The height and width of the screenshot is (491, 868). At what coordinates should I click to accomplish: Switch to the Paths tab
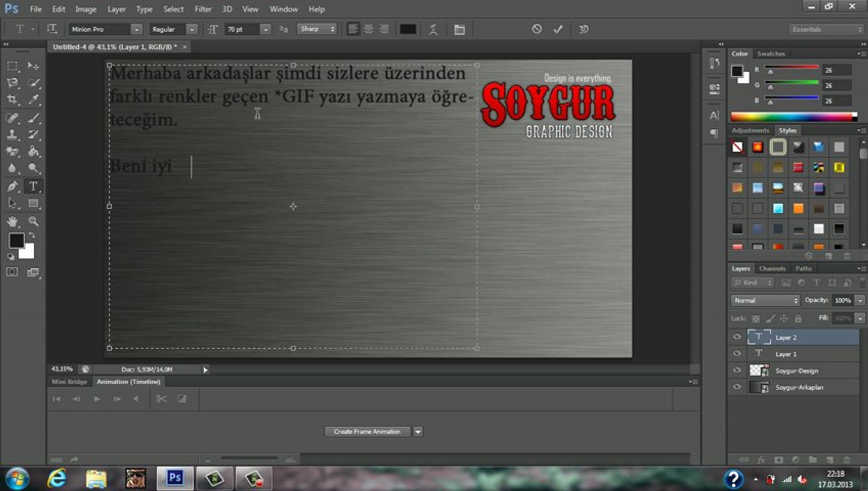(x=803, y=269)
